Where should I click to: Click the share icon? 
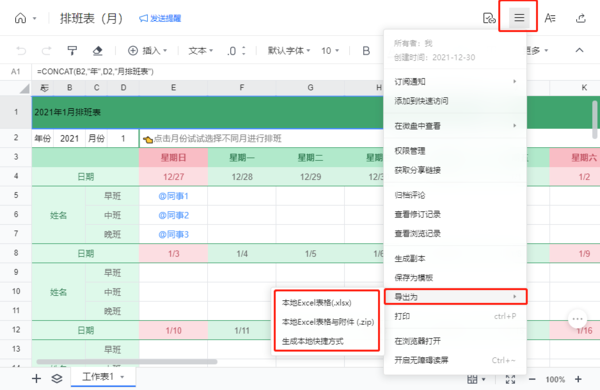click(580, 18)
